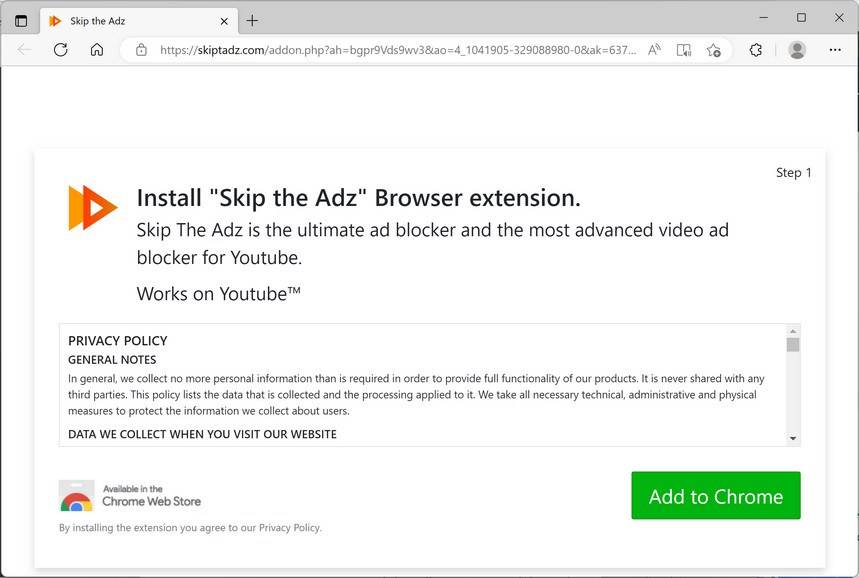Click the Works on Youtube text
Image resolution: width=859 pixels, height=578 pixels.
coord(219,294)
